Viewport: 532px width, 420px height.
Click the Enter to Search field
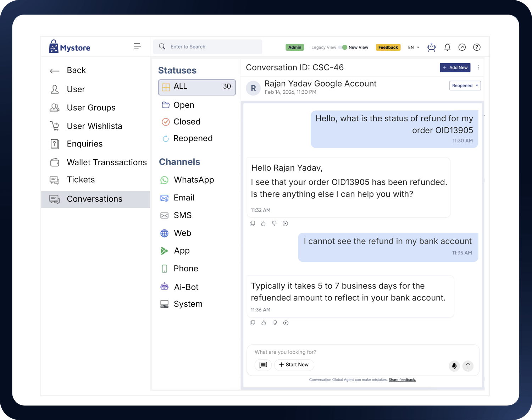click(x=208, y=46)
